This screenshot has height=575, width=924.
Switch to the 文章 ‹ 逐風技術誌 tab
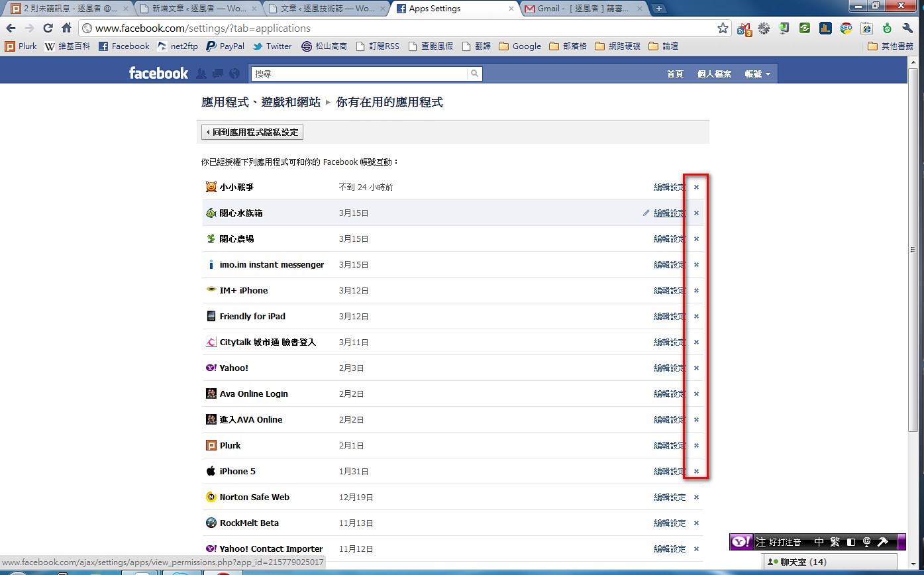pyautogui.click(x=326, y=9)
